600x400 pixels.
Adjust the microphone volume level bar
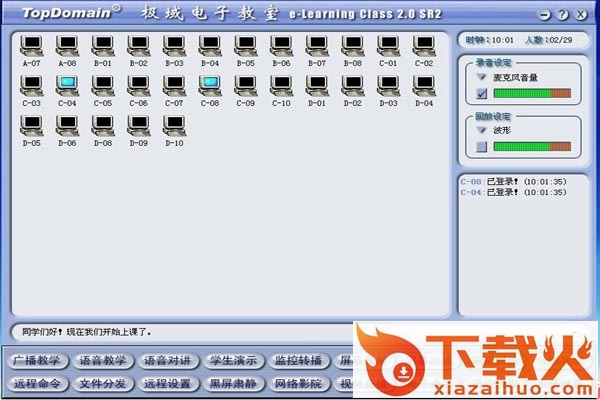[532, 94]
